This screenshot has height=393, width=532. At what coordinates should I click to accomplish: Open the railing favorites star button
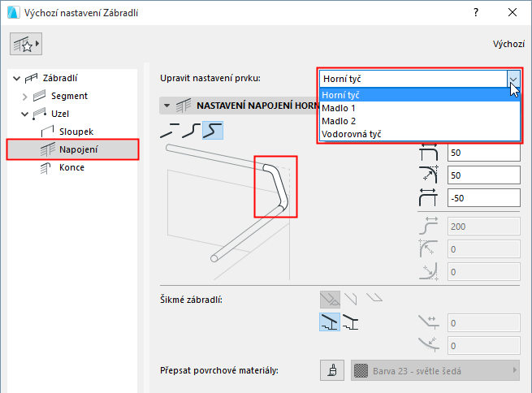coord(25,45)
